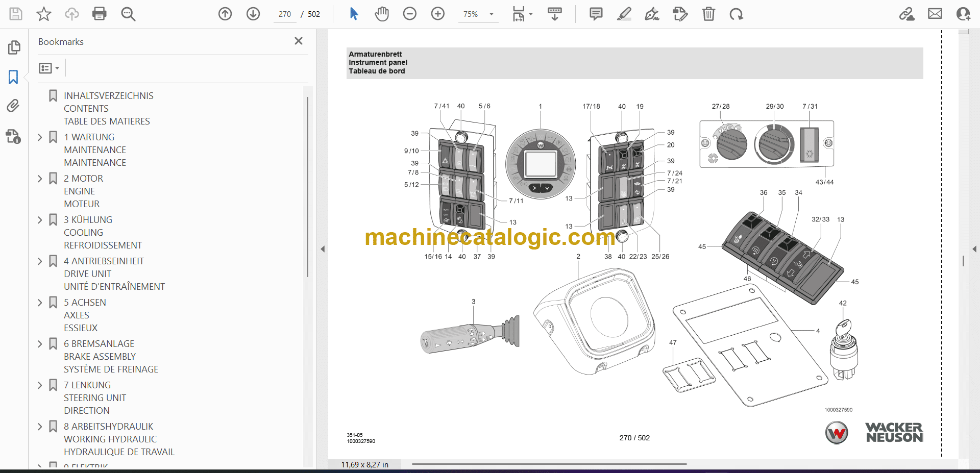The width and height of the screenshot is (980, 473).
Task: Enable scrolling mode tool
Action: (x=555, y=14)
